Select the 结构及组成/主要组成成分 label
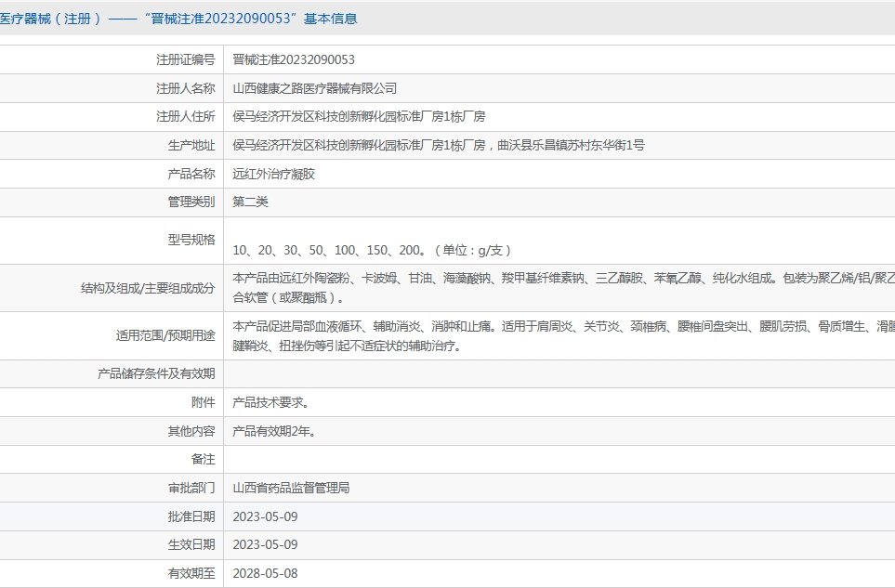 pyautogui.click(x=148, y=288)
